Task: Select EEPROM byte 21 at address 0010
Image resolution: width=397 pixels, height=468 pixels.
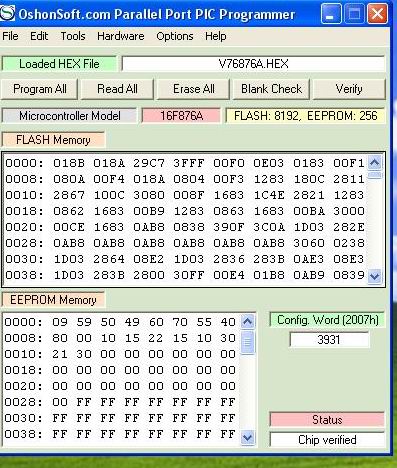Action: (60, 354)
